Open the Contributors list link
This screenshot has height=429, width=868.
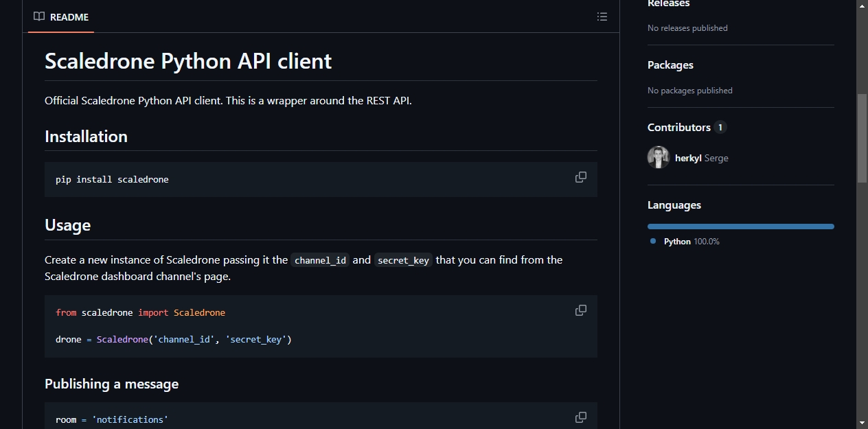click(687, 128)
